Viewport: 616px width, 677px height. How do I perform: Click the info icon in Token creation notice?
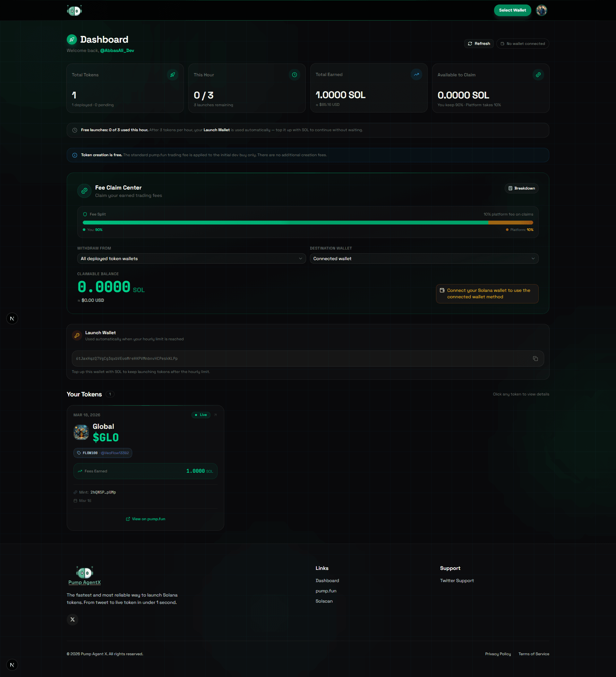[x=75, y=155]
